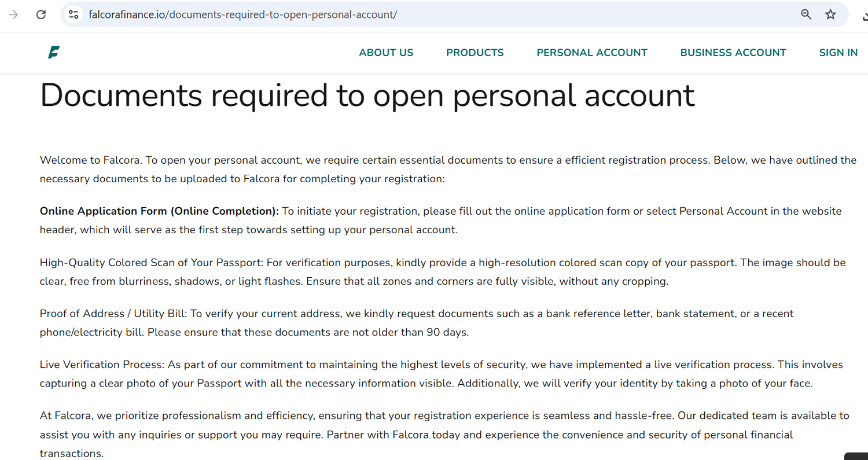Open the Products menu item

[475, 53]
